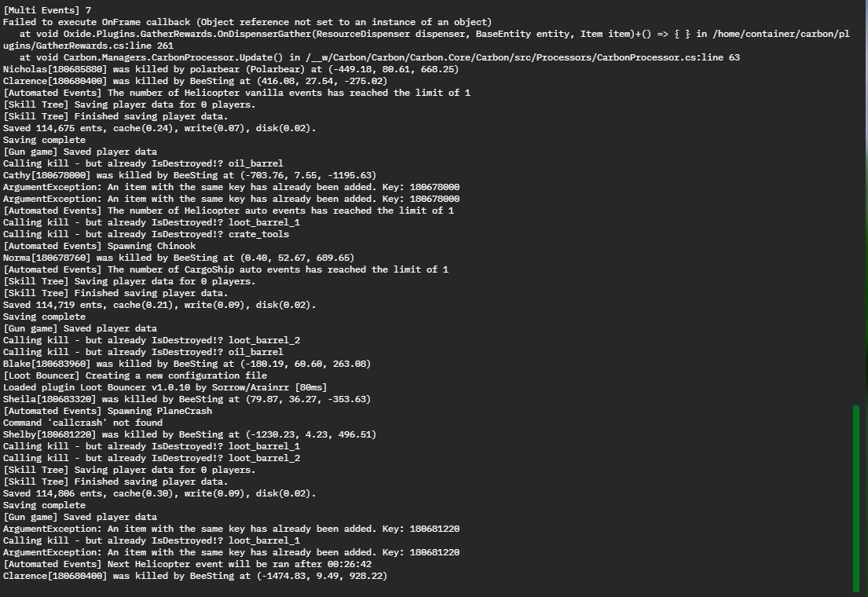Click the "Spawning PlaneCrash" event line
Viewport: 868px width, 597px height.
coord(108,411)
